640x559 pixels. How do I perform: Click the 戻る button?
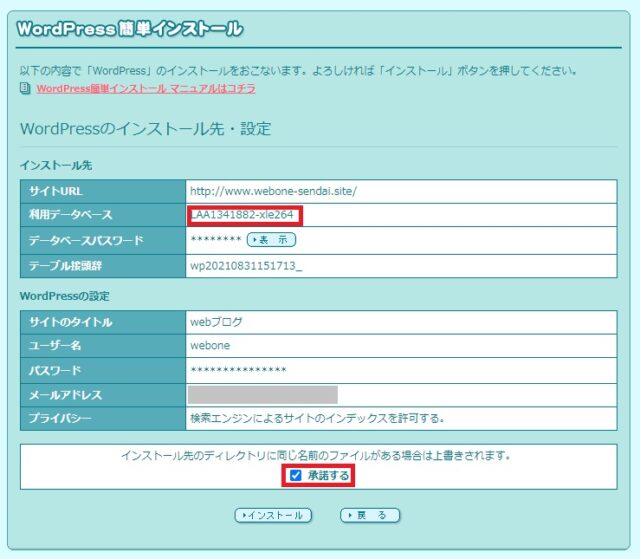pos(370,515)
